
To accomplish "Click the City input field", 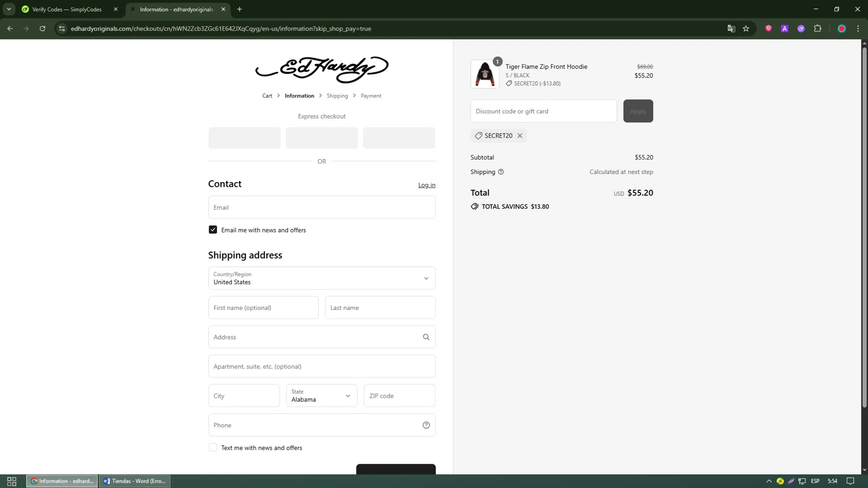I will point(244,396).
